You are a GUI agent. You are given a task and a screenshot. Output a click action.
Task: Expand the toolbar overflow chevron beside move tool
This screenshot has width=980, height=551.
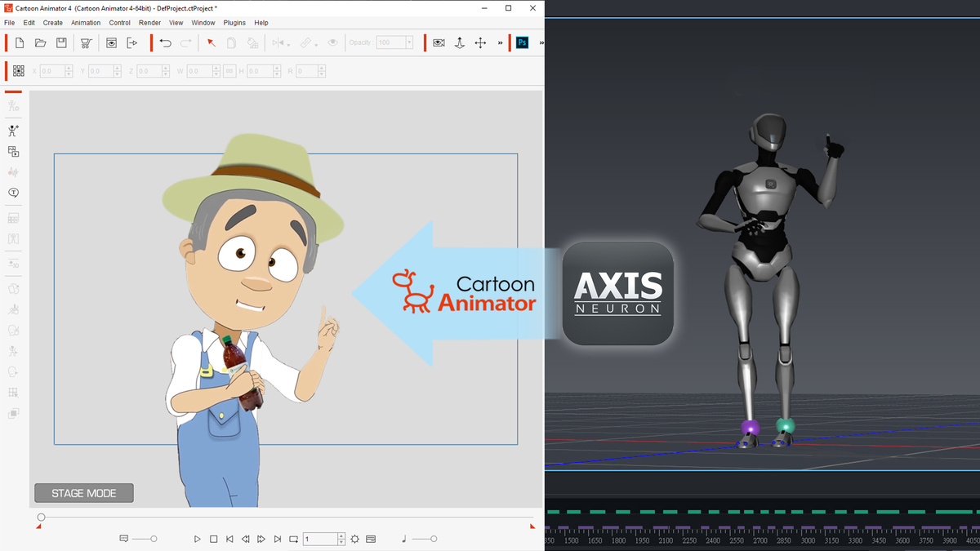coord(500,42)
